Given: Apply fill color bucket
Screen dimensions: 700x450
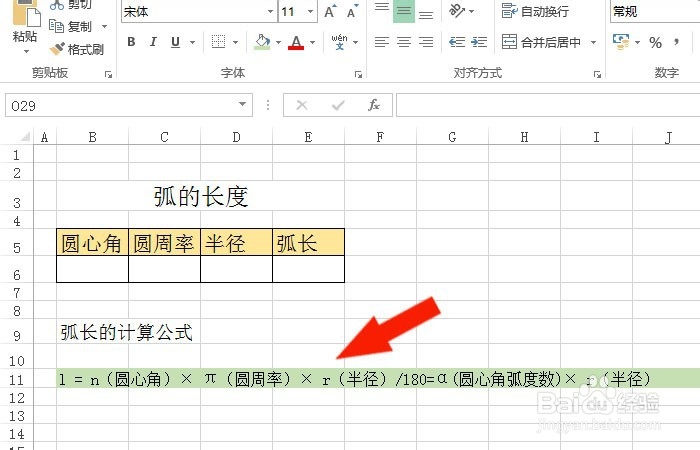Looking at the screenshot, I should [x=262, y=42].
